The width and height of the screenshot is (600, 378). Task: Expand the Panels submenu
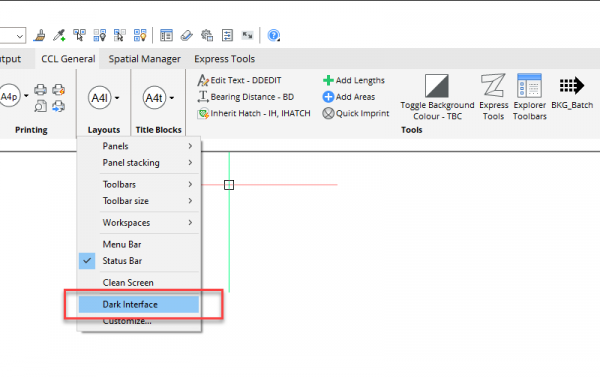pyautogui.click(x=139, y=146)
